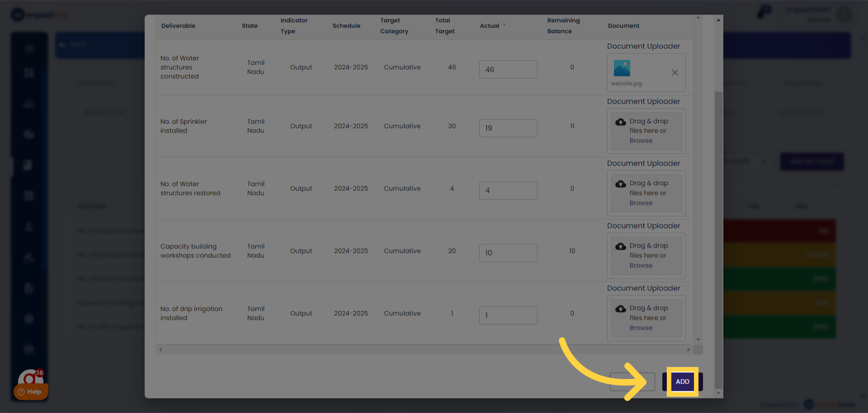868x413 pixels.
Task: Click the Document column header
Action: tap(623, 26)
